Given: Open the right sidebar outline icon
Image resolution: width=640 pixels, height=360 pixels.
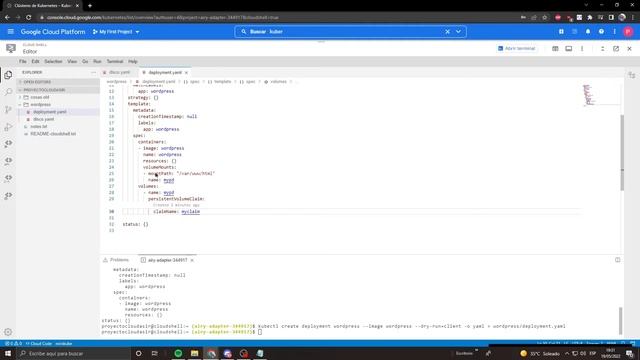Looking at the screenshot, I should (632, 75).
